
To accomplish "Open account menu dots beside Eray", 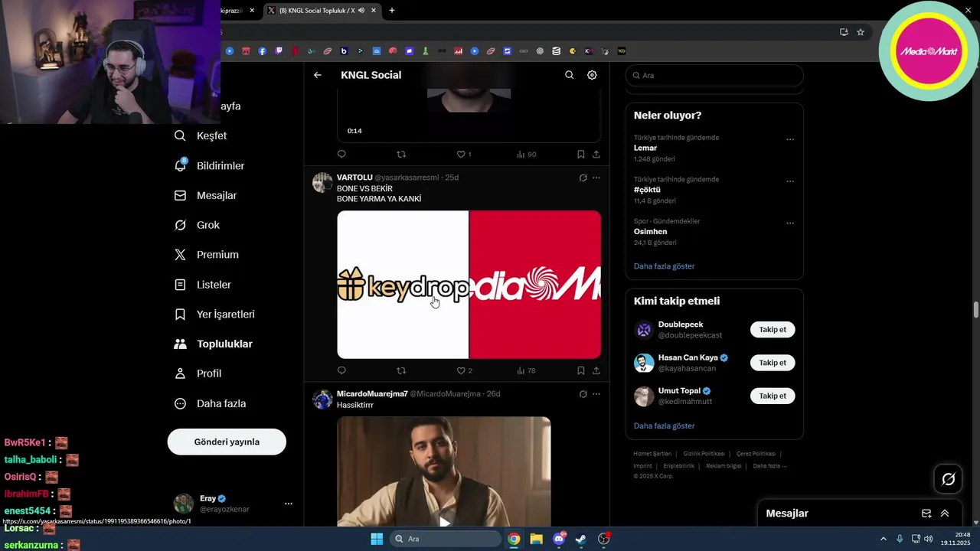I will 289,504.
